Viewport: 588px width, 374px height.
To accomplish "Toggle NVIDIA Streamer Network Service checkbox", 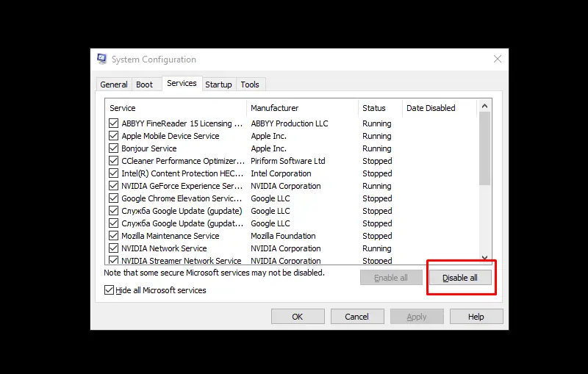I will click(113, 260).
